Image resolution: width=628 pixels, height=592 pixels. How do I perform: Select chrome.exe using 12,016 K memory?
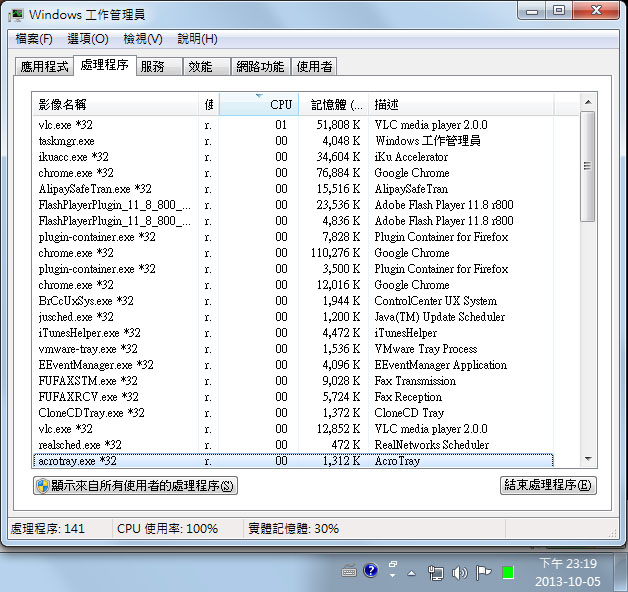[293, 285]
